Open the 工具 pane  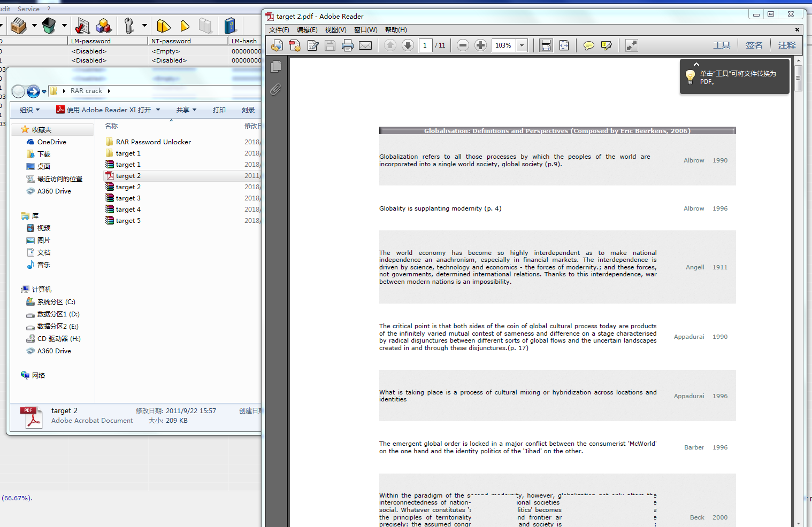coord(722,45)
